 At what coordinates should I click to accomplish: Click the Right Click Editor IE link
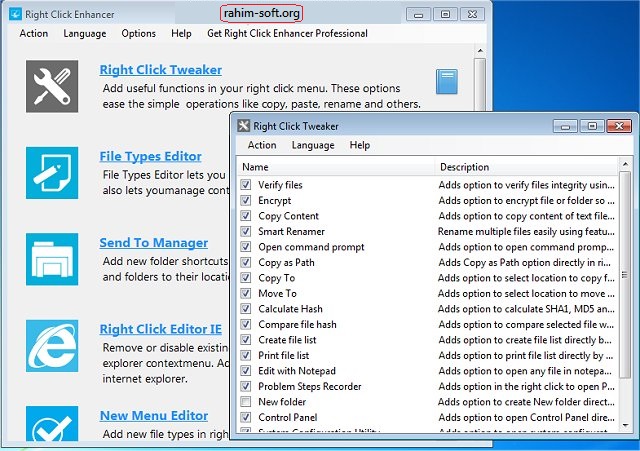161,329
